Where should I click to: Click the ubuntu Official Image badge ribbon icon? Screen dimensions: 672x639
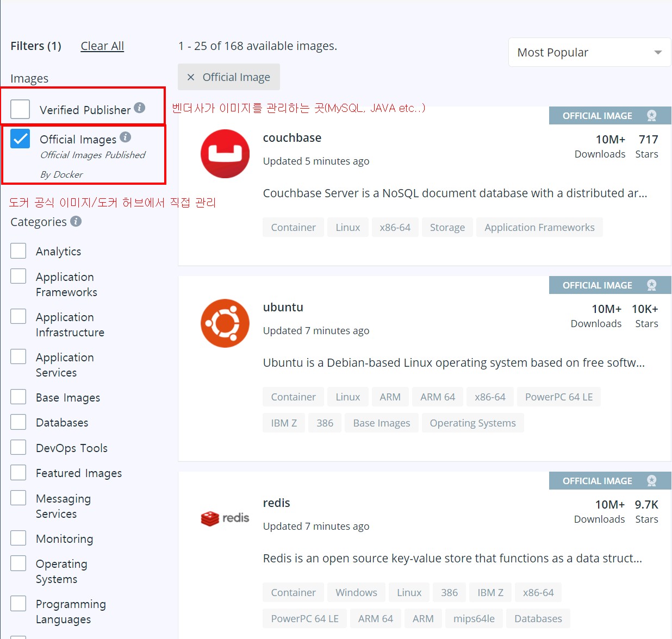point(651,285)
